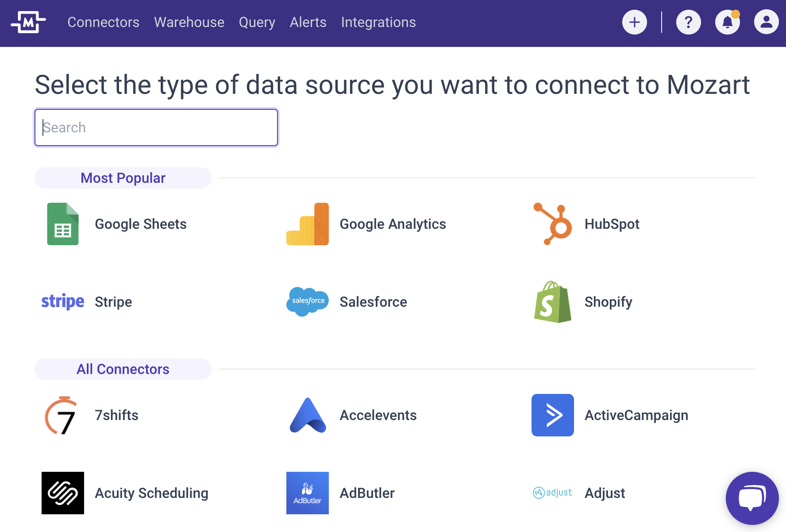Open the Alerts page

pyautogui.click(x=308, y=22)
